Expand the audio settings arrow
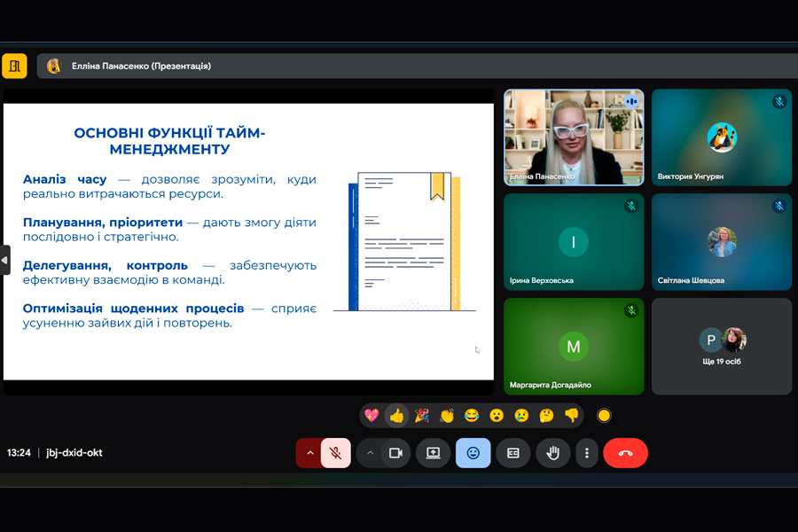798x532 pixels. [309, 452]
